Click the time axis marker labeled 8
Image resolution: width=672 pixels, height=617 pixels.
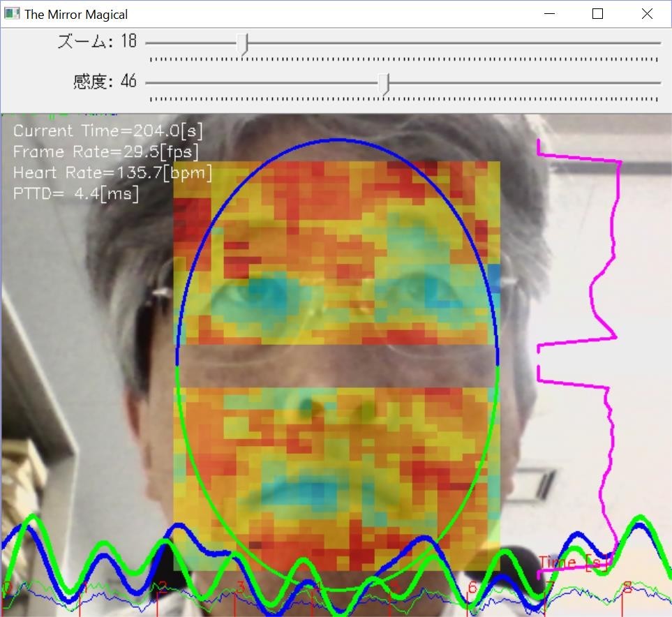click(627, 588)
